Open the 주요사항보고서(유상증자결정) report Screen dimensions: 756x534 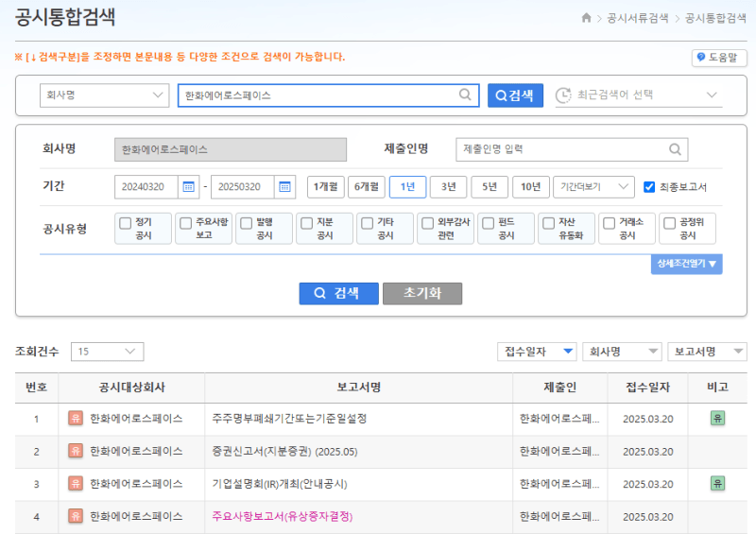click(282, 517)
